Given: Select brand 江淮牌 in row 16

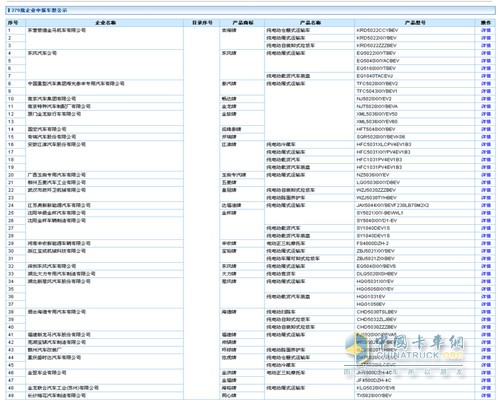Looking at the screenshot, I should coord(229,145).
